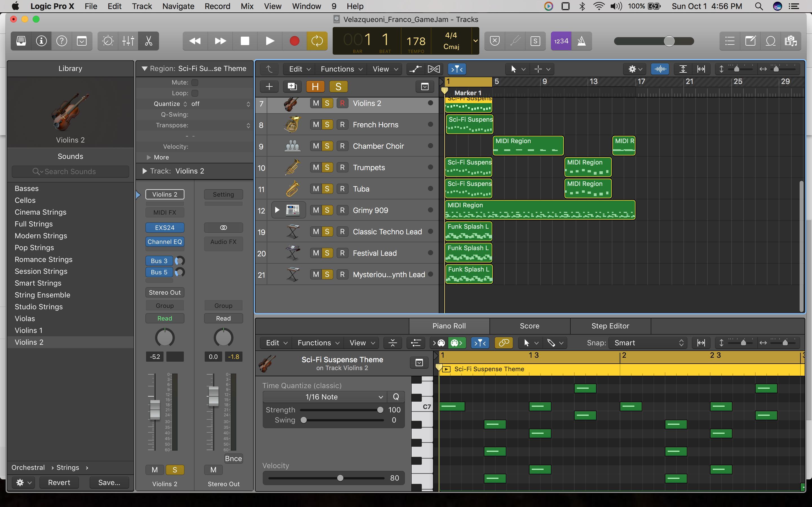812x507 pixels.
Task: Select Cinema Strings in sounds list
Action: (41, 212)
